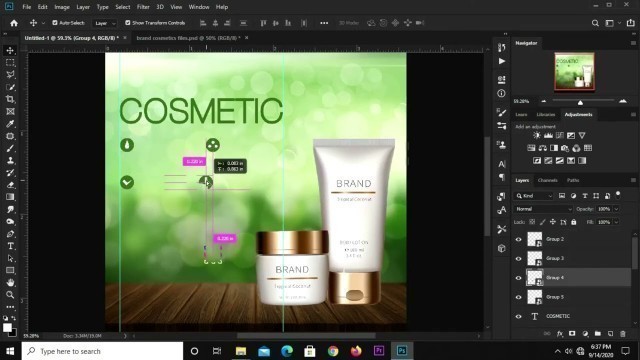
Task: Select the Gradient tool
Action: (x=10, y=197)
